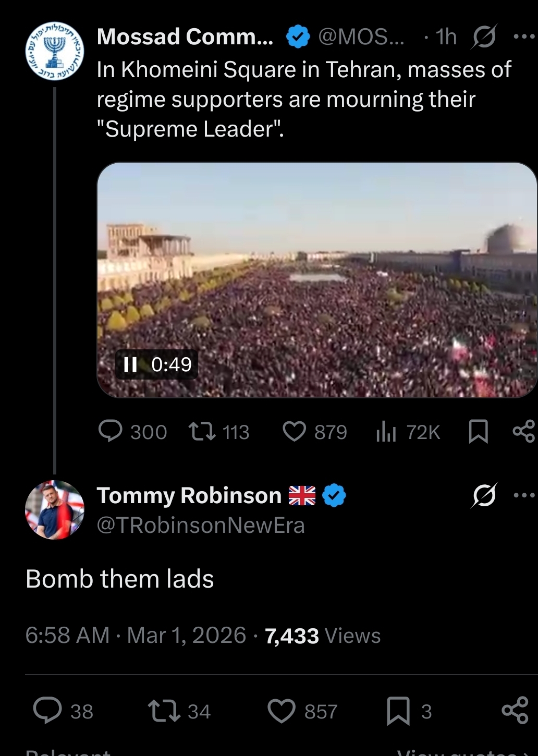Image resolution: width=538 pixels, height=756 pixels.
Task: Pause the video at 0:49
Action: (130, 364)
